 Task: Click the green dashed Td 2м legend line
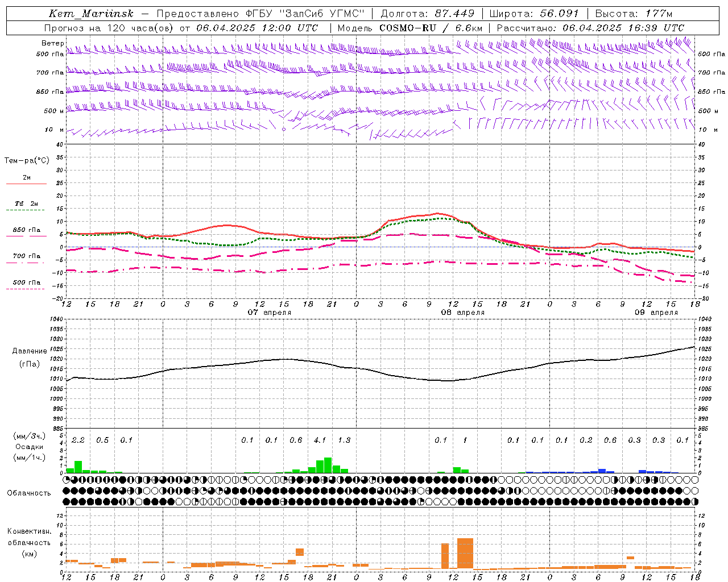[x=25, y=210]
